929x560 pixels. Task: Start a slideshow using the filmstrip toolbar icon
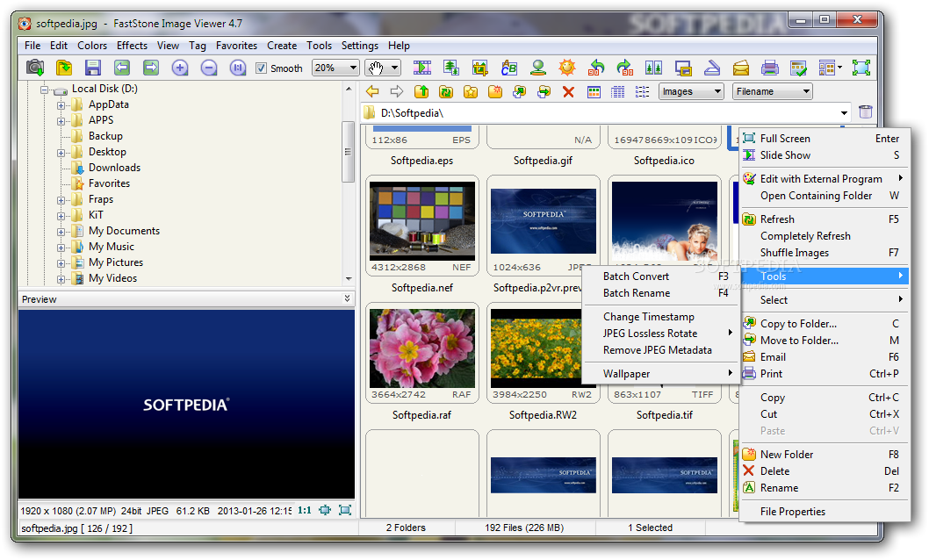pos(422,67)
